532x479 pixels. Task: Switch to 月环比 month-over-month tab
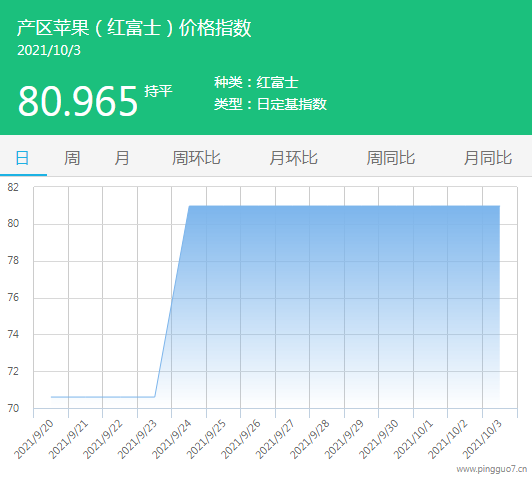(x=293, y=158)
